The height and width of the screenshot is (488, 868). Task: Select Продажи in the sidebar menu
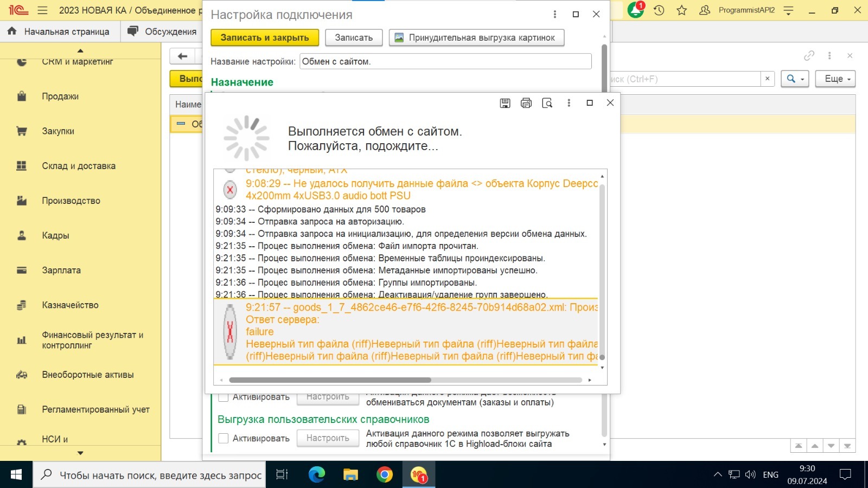coord(60,97)
